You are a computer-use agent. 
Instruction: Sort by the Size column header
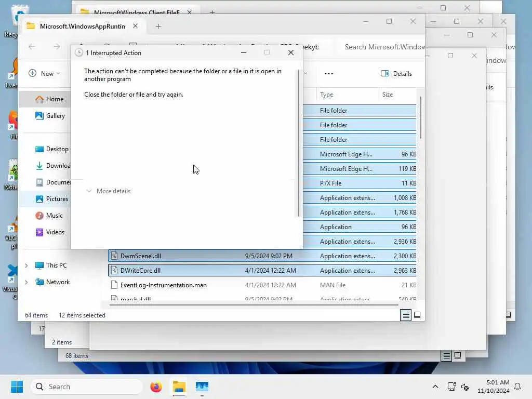397,95
